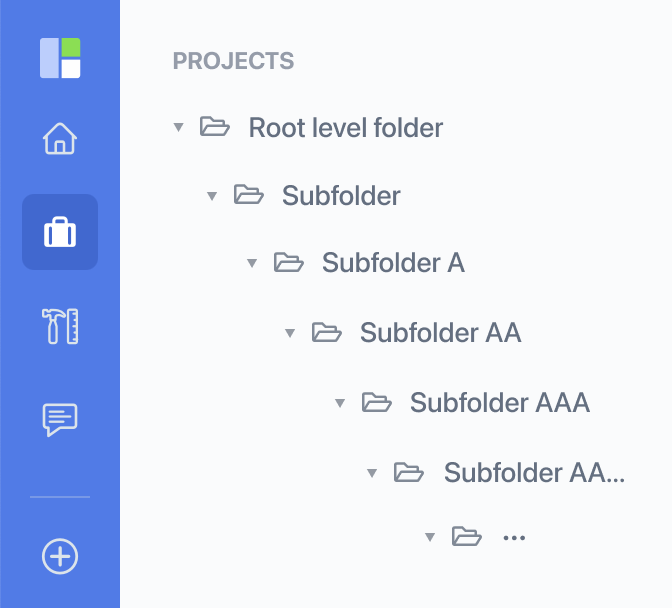Open the hammer and ruler tools section
Image resolution: width=672 pixels, height=608 pixels.
[60, 326]
